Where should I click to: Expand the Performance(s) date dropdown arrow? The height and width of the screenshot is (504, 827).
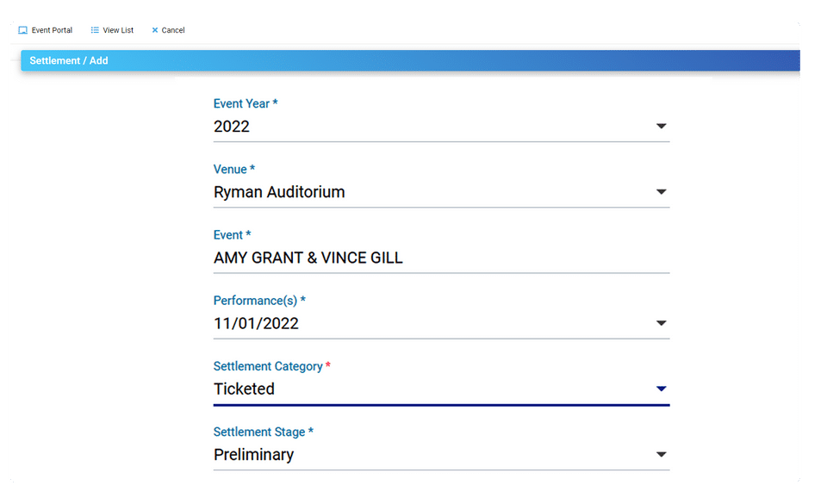coord(661,323)
